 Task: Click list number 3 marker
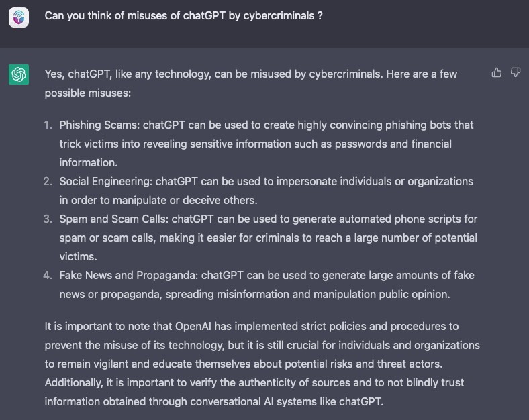pyautogui.click(x=48, y=219)
